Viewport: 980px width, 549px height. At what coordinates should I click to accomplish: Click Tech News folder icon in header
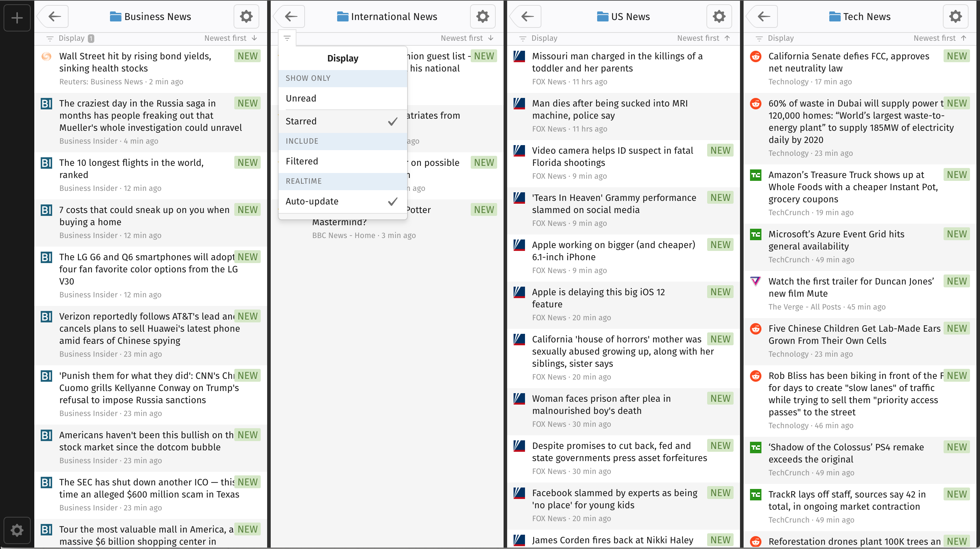pos(835,17)
